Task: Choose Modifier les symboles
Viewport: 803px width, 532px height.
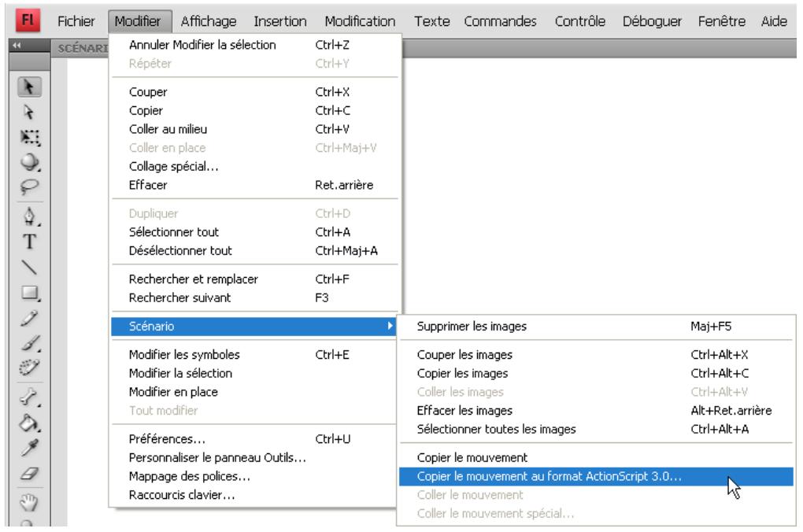Action: [254, 354]
